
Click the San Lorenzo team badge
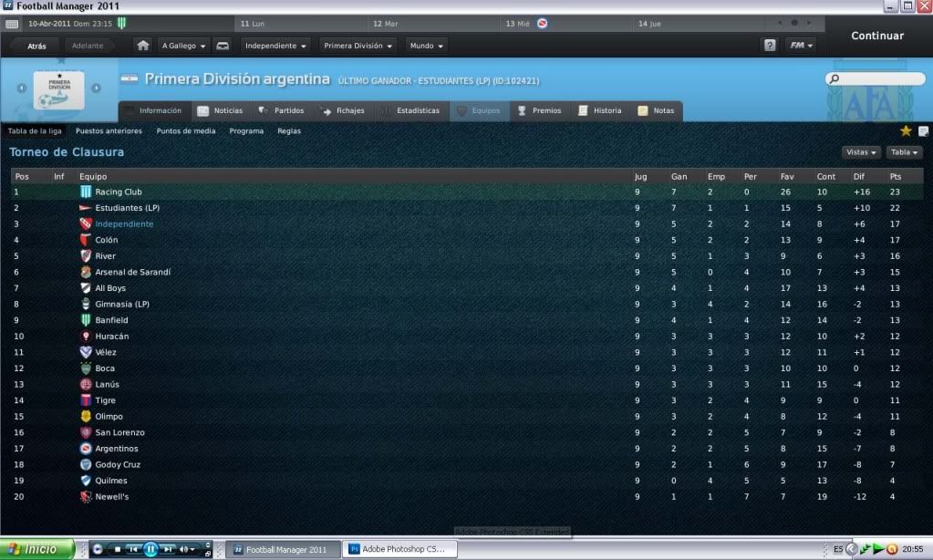(86, 432)
